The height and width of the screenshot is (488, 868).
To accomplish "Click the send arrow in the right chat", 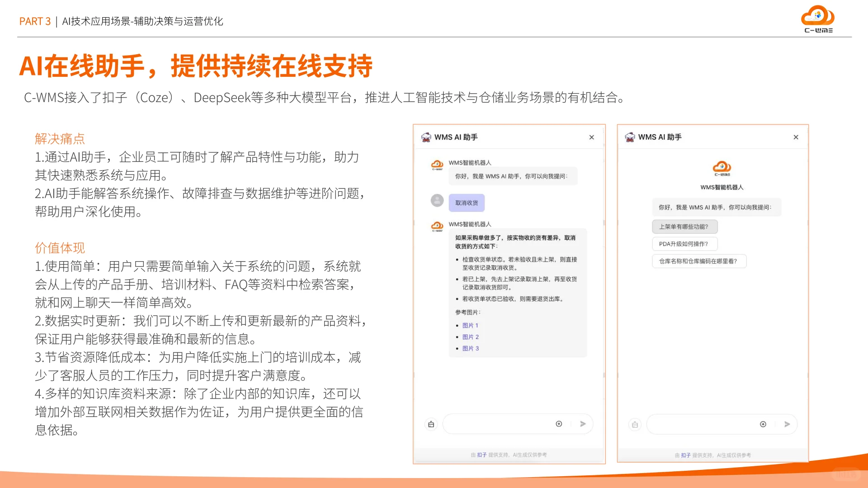I will tap(787, 424).
